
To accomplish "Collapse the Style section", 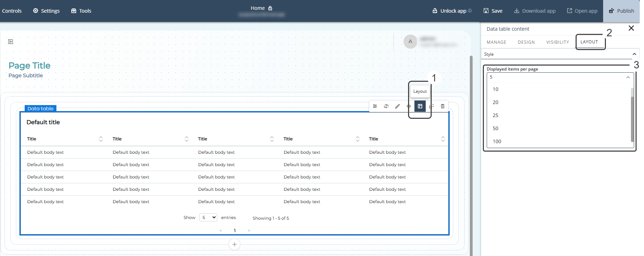I will tap(634, 54).
